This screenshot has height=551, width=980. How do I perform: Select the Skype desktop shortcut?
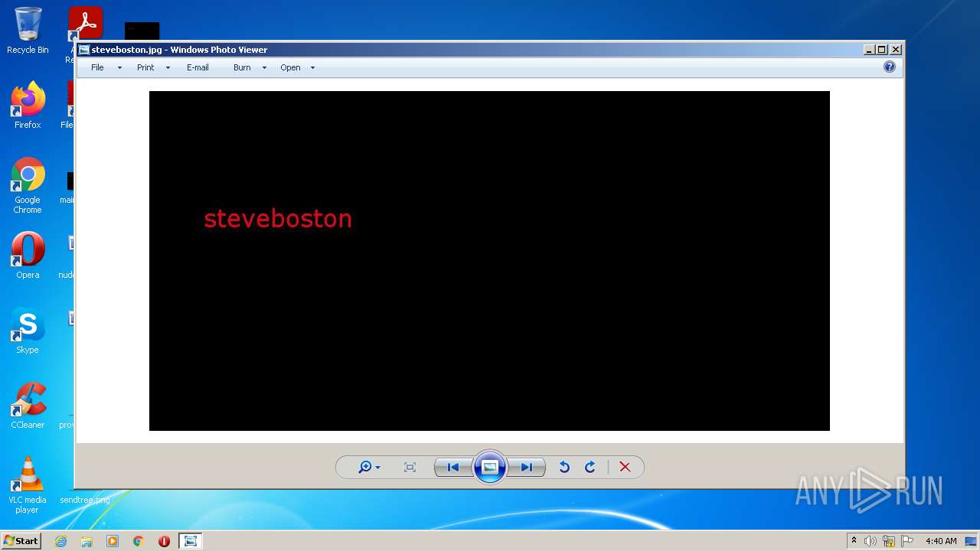point(28,330)
